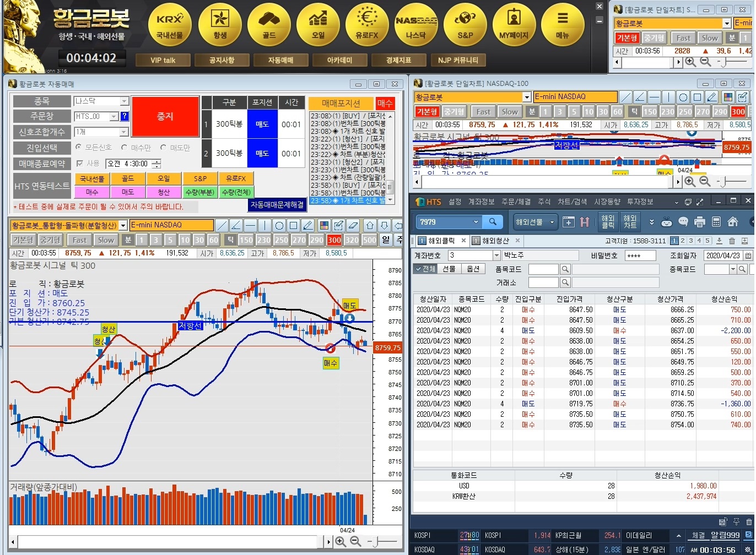The height and width of the screenshot is (555, 756).
Task: Select horizontal line tool in main chart toolbar
Action: (x=250, y=225)
